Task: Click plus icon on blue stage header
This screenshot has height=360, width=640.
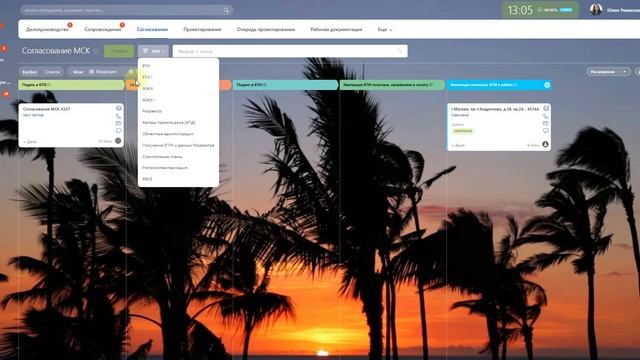Action: coord(547,85)
